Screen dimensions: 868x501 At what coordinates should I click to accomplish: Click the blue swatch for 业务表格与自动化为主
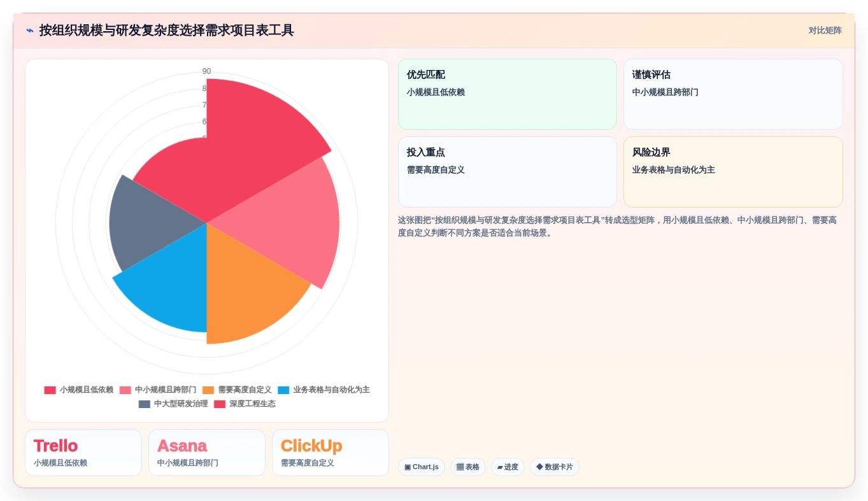[283, 390]
